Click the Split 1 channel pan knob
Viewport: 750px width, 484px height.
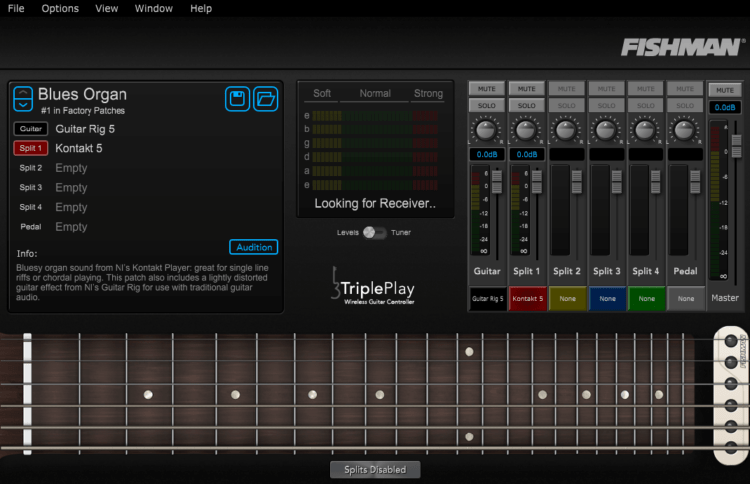coord(526,130)
